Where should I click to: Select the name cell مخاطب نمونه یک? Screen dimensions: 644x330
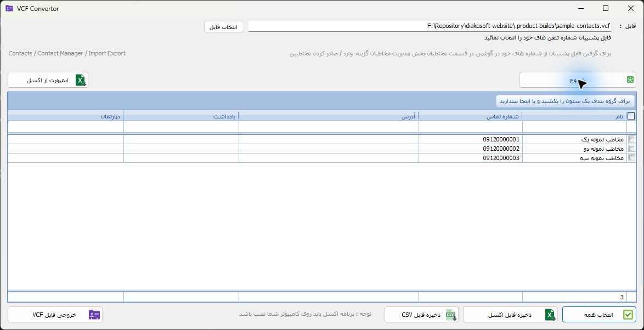[574, 139]
